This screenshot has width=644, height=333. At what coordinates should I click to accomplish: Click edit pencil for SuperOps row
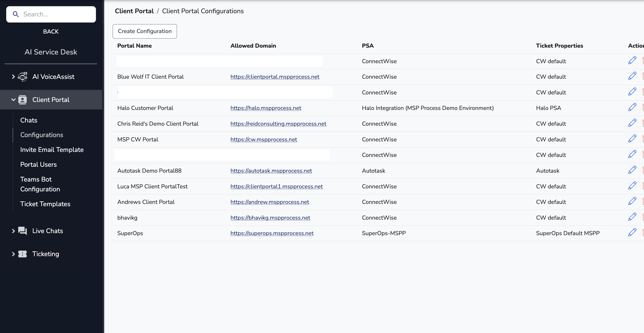[632, 233]
